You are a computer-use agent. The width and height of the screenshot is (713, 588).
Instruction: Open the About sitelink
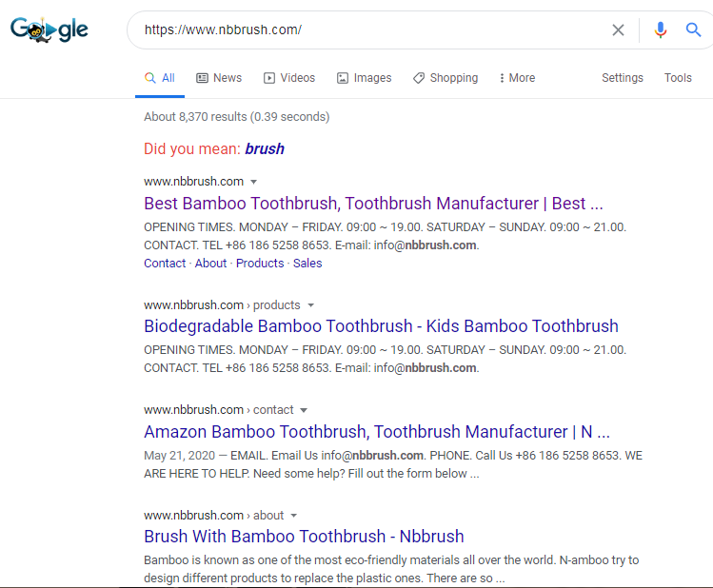pos(210,264)
